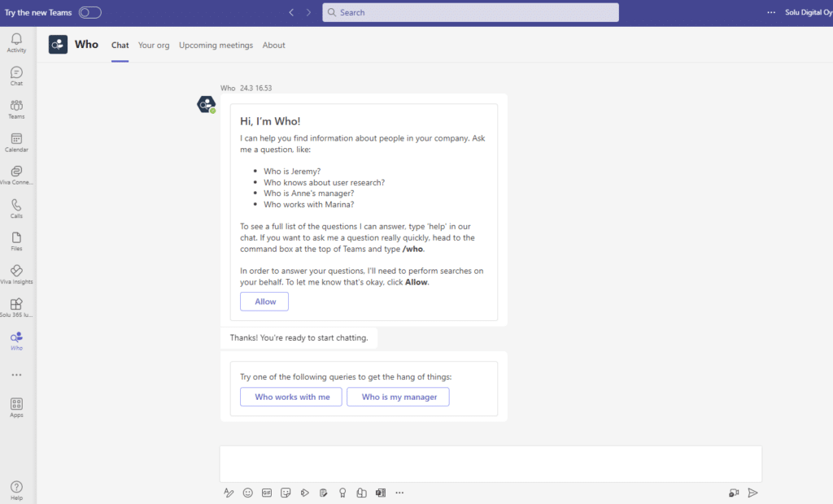Toggle the Try the new Teams switch
Image resolution: width=833 pixels, height=504 pixels.
coord(89,12)
